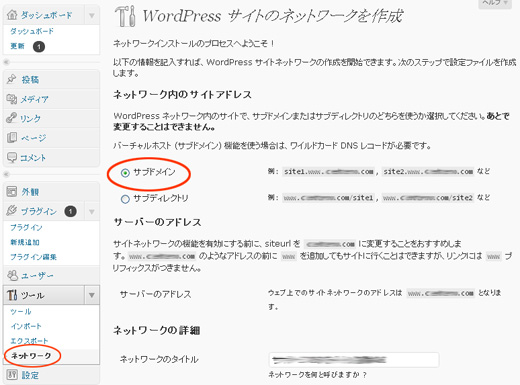Image resolution: width=520 pixels, height=385 pixels.
Task: Open the インポート link
Action: pos(26,326)
